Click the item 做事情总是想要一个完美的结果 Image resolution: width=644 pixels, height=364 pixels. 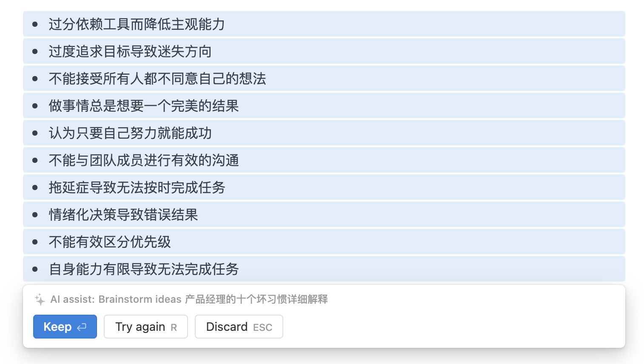143,106
